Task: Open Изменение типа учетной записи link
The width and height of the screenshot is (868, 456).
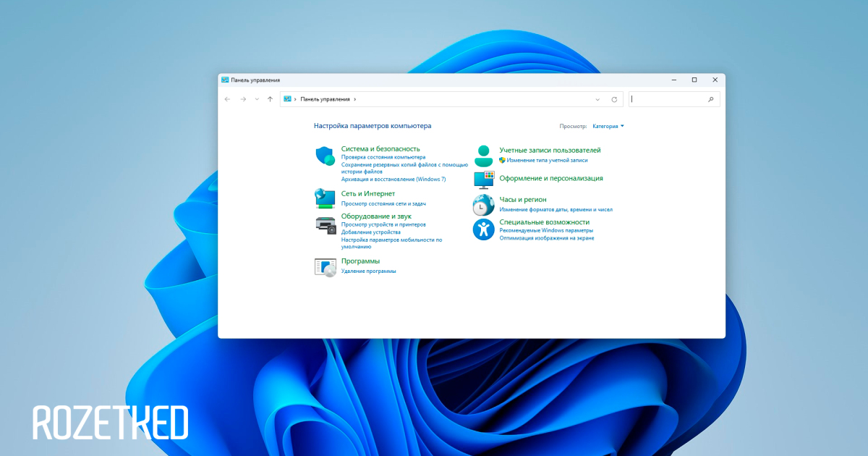Action: [547, 160]
